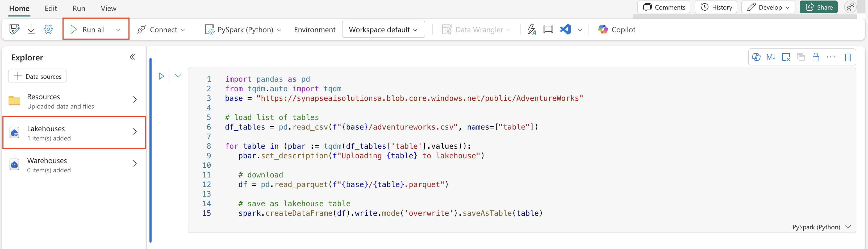Click the PySpark language icon in toolbar

point(209,29)
